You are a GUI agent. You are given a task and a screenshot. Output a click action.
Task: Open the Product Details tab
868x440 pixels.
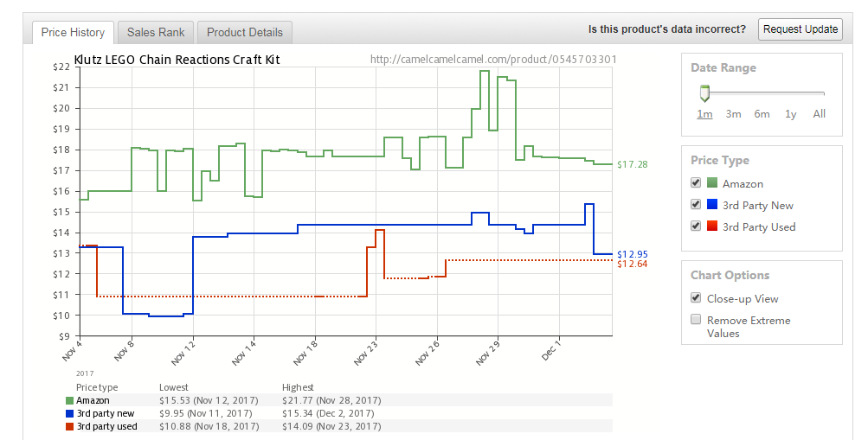(x=245, y=33)
